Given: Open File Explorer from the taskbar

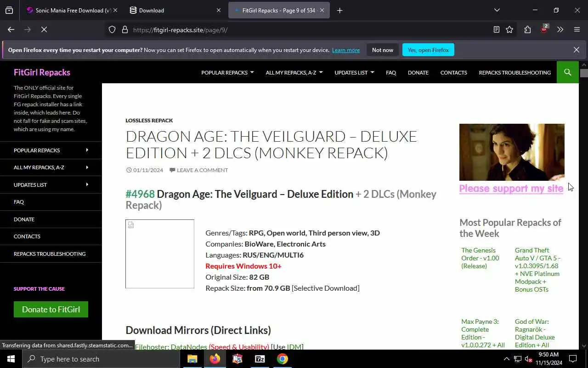Looking at the screenshot, I should (x=192, y=359).
